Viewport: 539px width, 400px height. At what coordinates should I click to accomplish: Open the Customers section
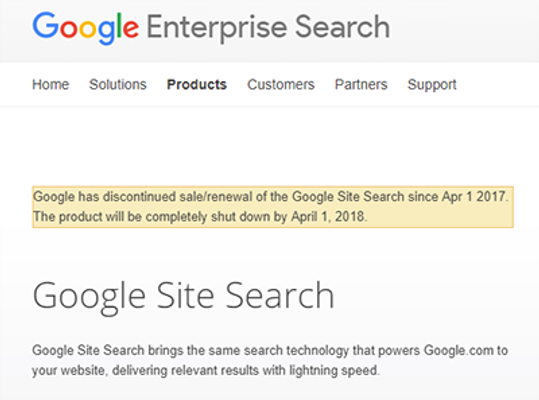click(281, 84)
